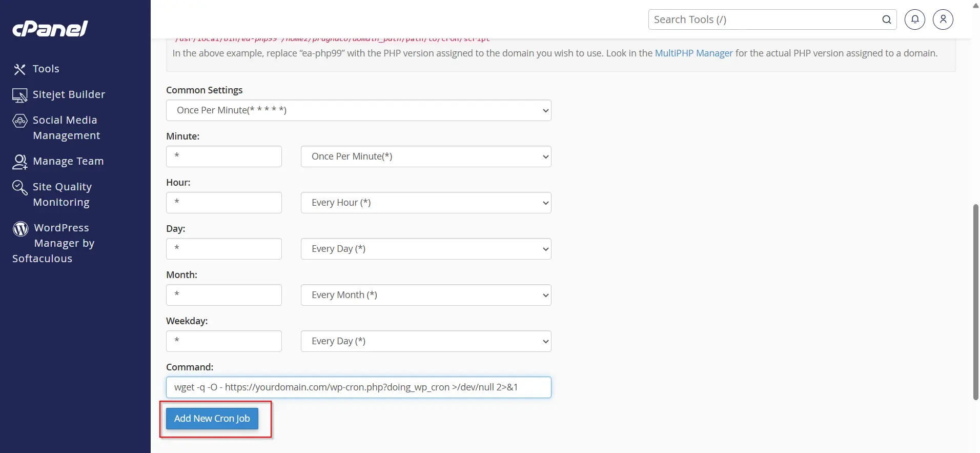The width and height of the screenshot is (980, 453).
Task: Click the Day: label
Action: tap(176, 229)
